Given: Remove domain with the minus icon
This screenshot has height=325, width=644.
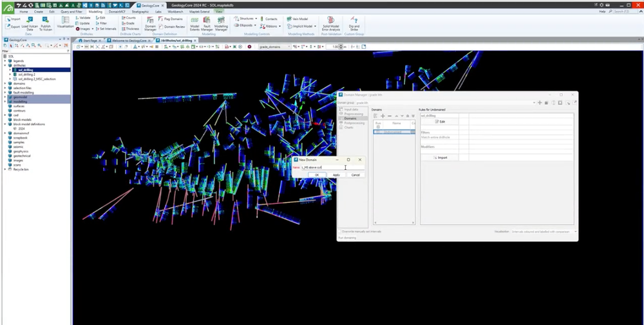Looking at the screenshot, I should pyautogui.click(x=390, y=116).
